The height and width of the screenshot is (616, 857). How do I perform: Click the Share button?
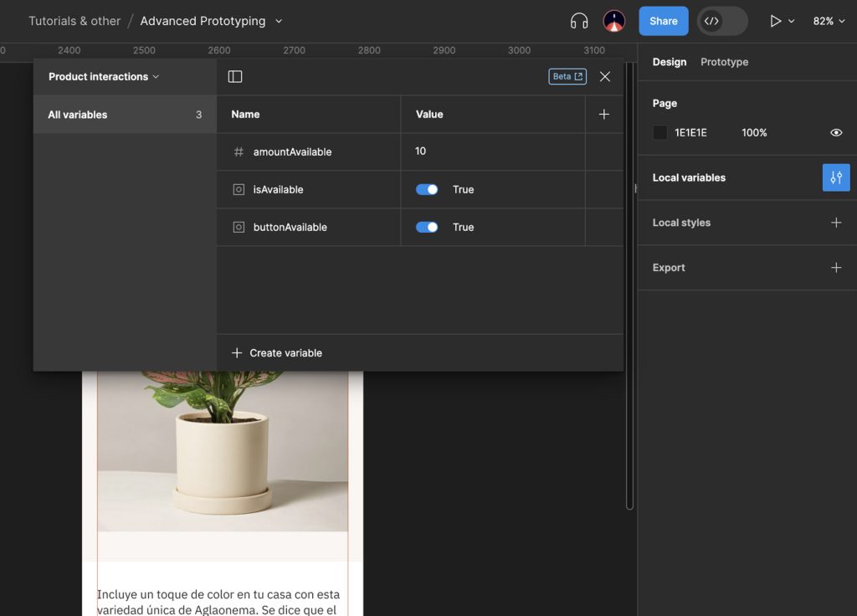point(663,21)
